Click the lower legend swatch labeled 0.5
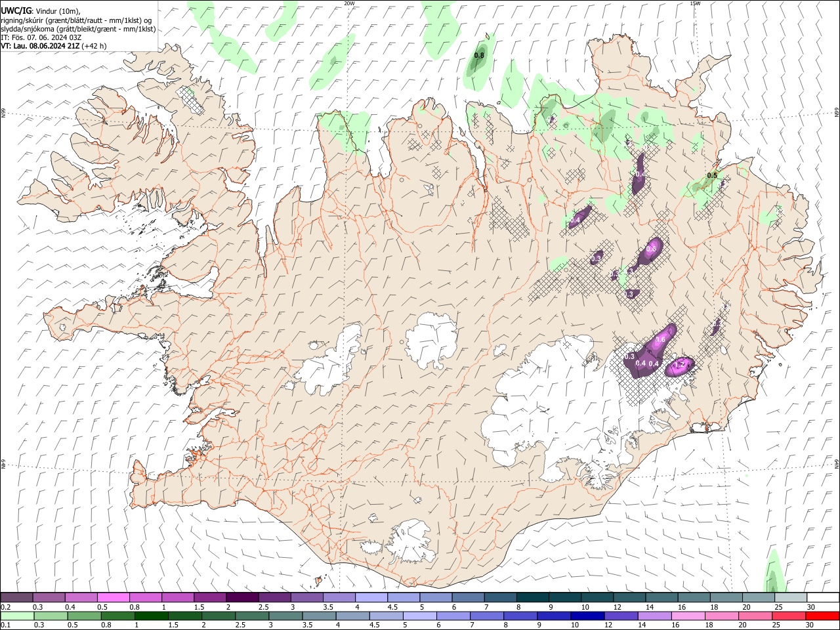 (84, 616)
